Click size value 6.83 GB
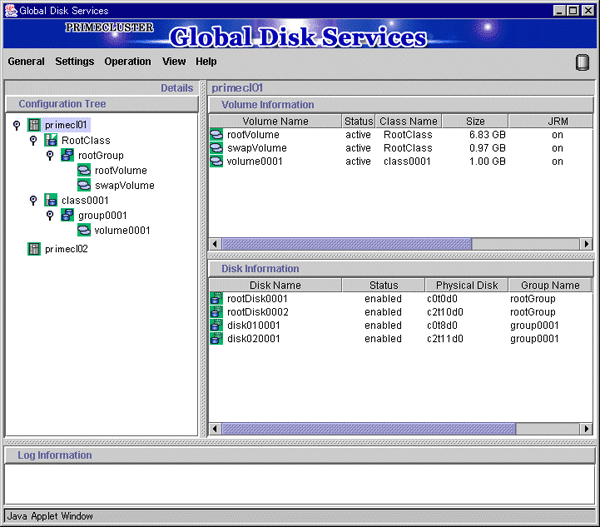The height and width of the screenshot is (527, 600). pos(487,134)
